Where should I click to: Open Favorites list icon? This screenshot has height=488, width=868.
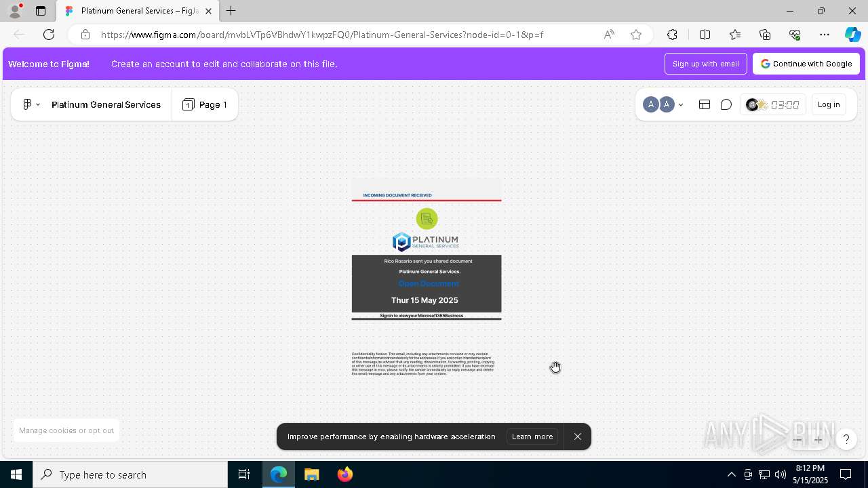(x=735, y=35)
